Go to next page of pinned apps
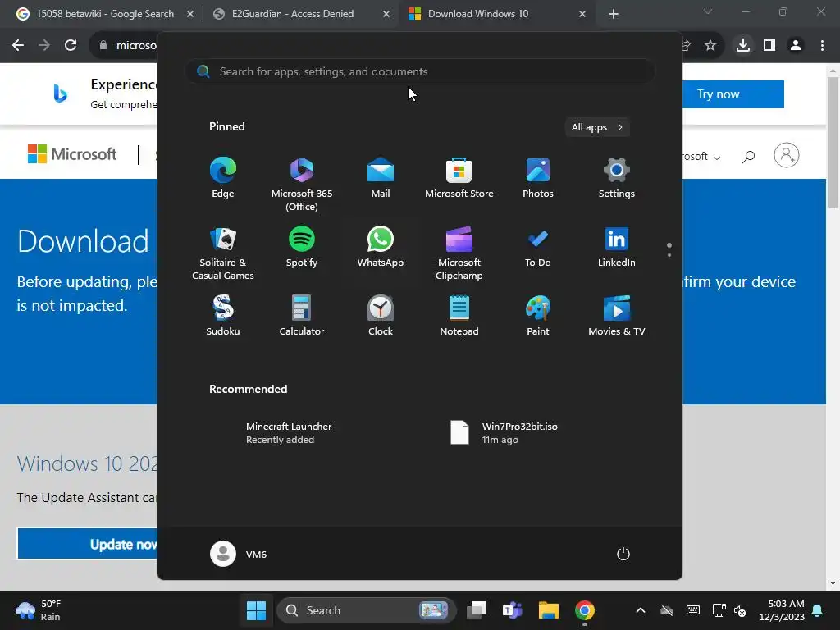The width and height of the screenshot is (840, 630). [x=669, y=254]
